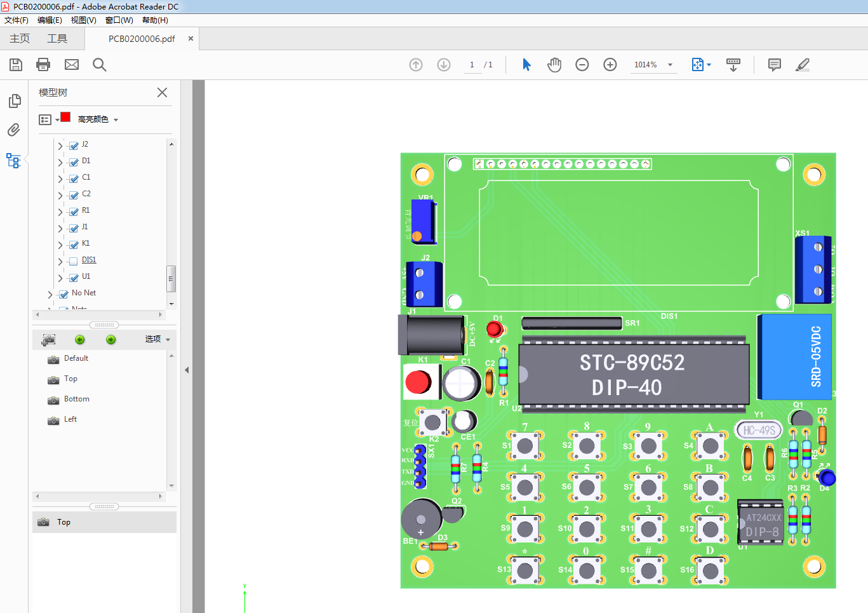Image resolution: width=868 pixels, height=613 pixels.
Task: Open the 帮助(H) menu
Action: (155, 20)
